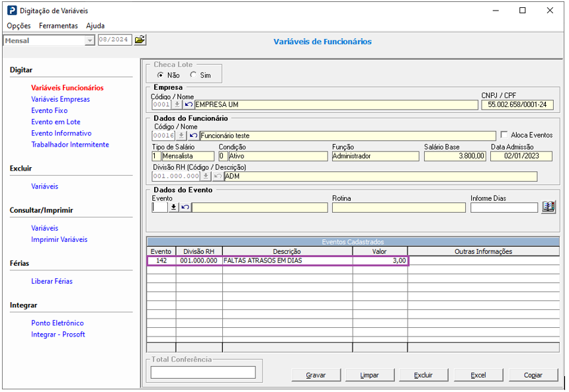Enable the Aloca Eventos checkbox
This screenshot has width=569, height=392.
pyautogui.click(x=504, y=135)
